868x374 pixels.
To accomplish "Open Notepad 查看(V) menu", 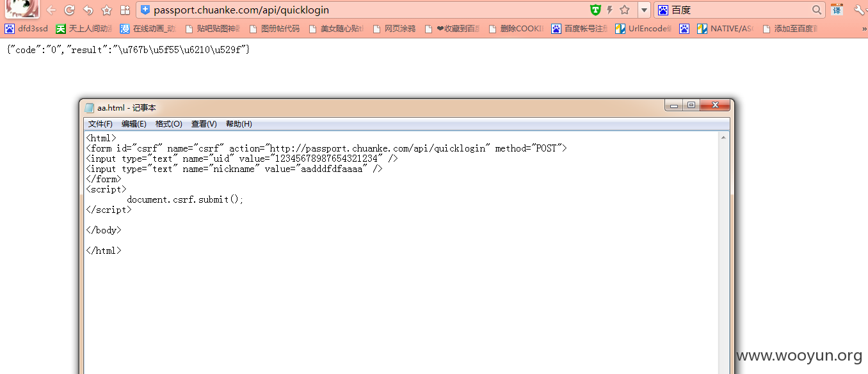I will pyautogui.click(x=204, y=124).
